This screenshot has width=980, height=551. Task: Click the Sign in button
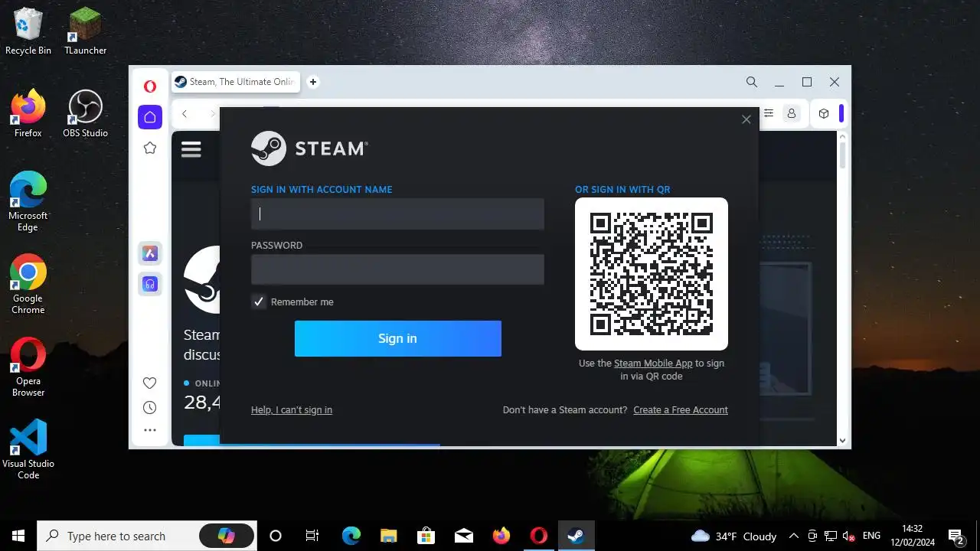398,338
